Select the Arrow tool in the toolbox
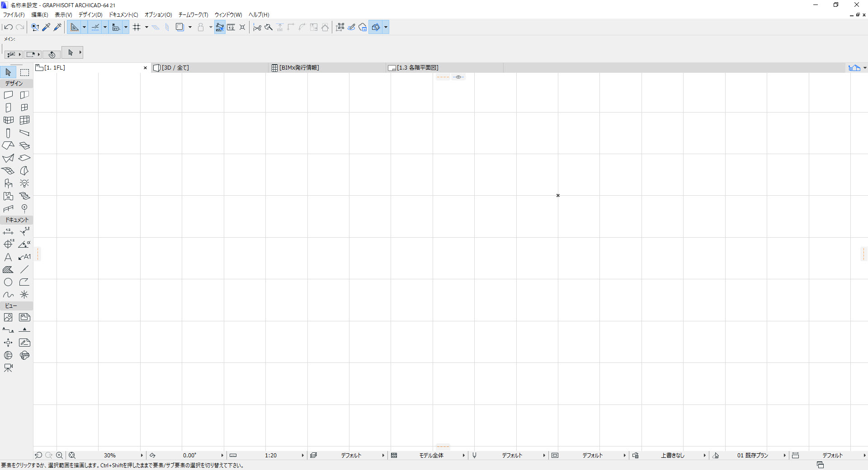This screenshot has height=470, width=868. click(x=8, y=72)
